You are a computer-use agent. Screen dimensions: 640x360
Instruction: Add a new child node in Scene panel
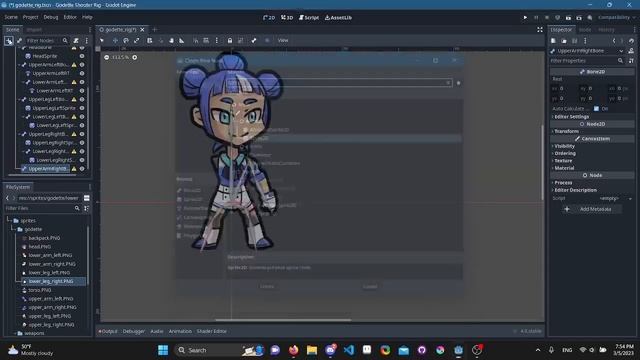[x=9, y=40]
